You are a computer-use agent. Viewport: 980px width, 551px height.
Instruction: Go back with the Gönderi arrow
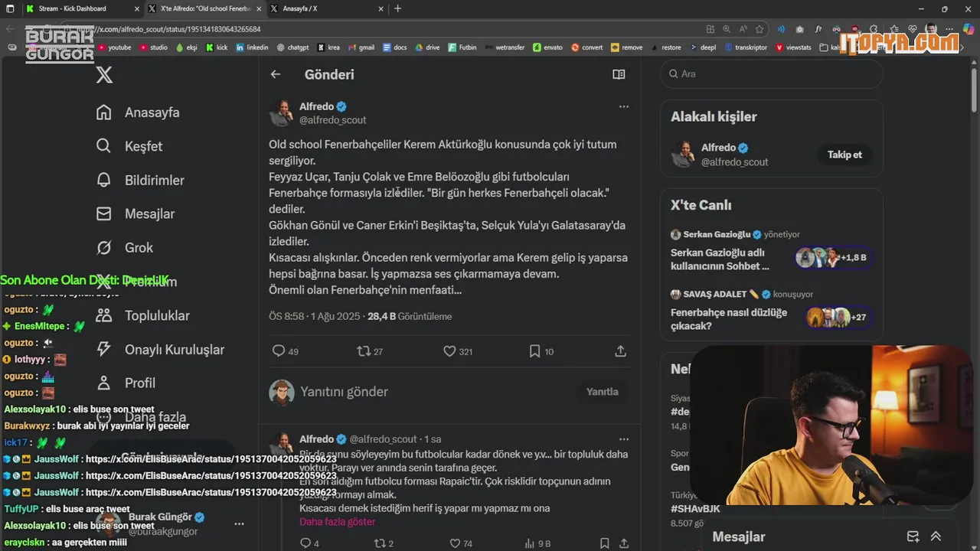point(276,74)
